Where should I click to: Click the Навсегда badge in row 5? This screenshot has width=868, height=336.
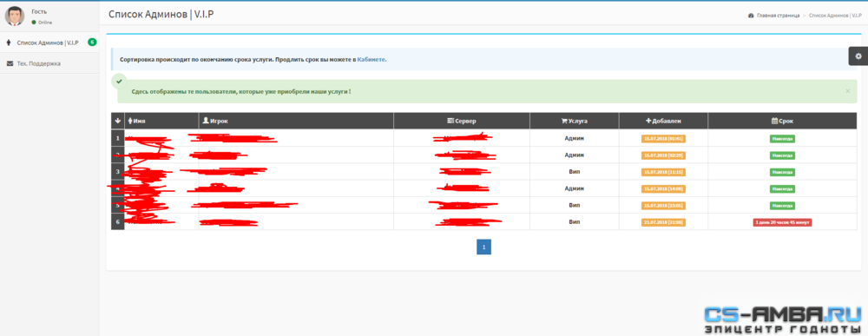tap(782, 206)
